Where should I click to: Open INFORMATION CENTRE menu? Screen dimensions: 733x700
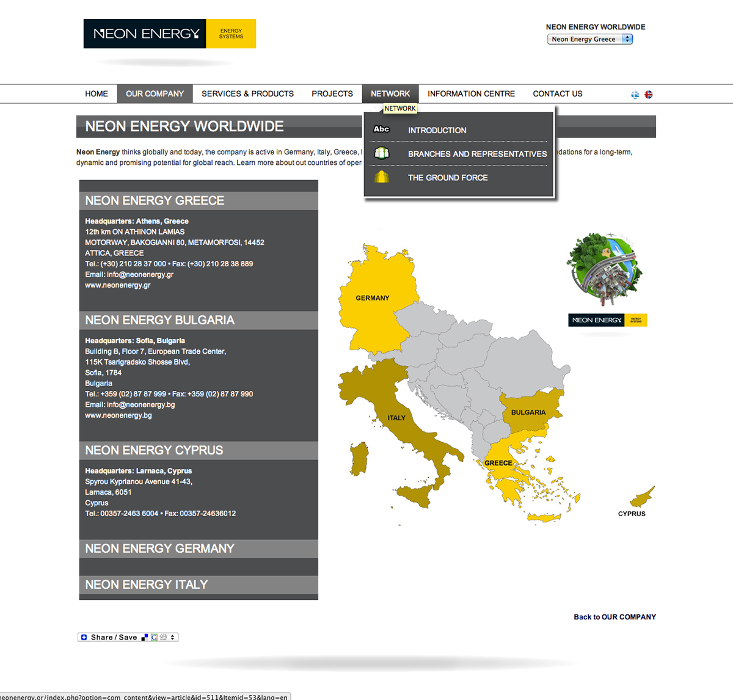coord(471,93)
